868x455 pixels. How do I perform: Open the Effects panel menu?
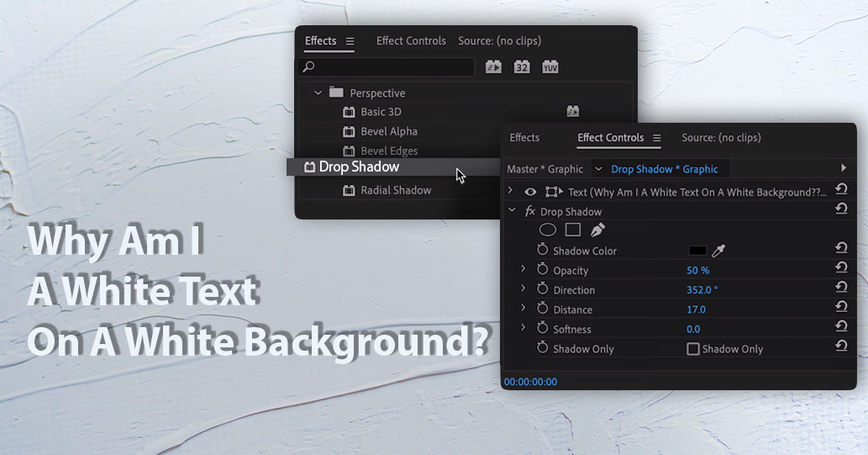click(350, 41)
